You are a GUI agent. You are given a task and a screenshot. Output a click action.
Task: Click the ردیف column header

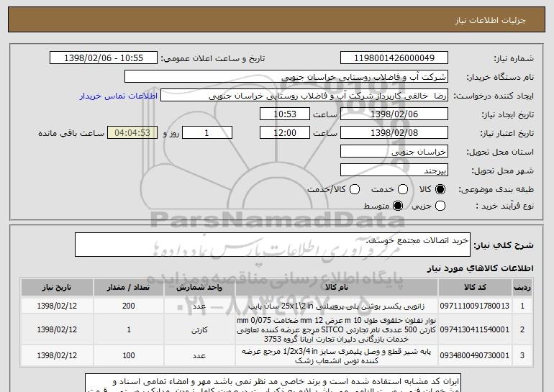522,288
